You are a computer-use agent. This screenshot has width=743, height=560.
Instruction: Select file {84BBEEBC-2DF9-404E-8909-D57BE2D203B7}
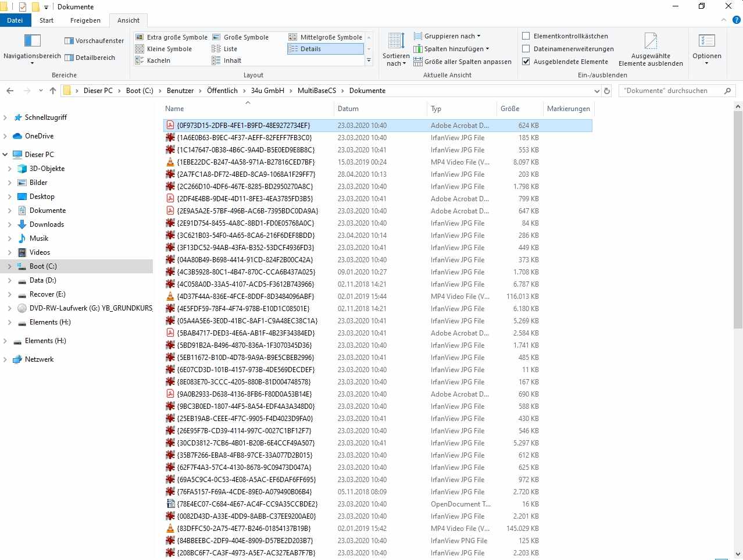tap(377, 541)
